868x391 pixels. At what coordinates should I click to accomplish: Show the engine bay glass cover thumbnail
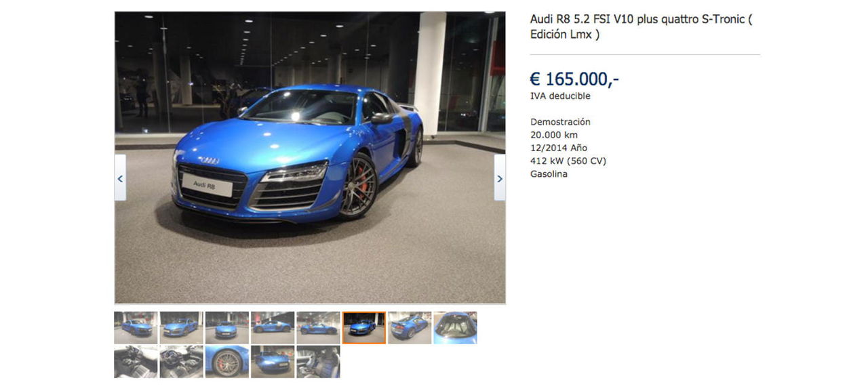click(455, 328)
